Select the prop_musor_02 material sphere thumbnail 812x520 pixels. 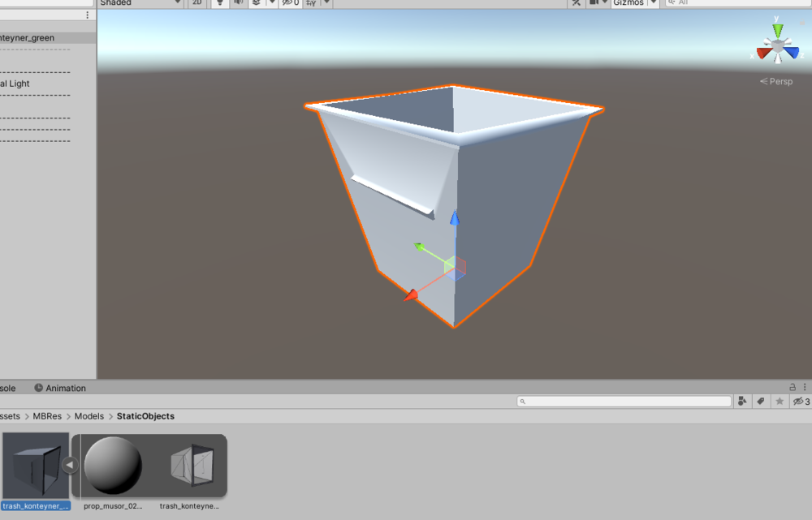coord(113,466)
